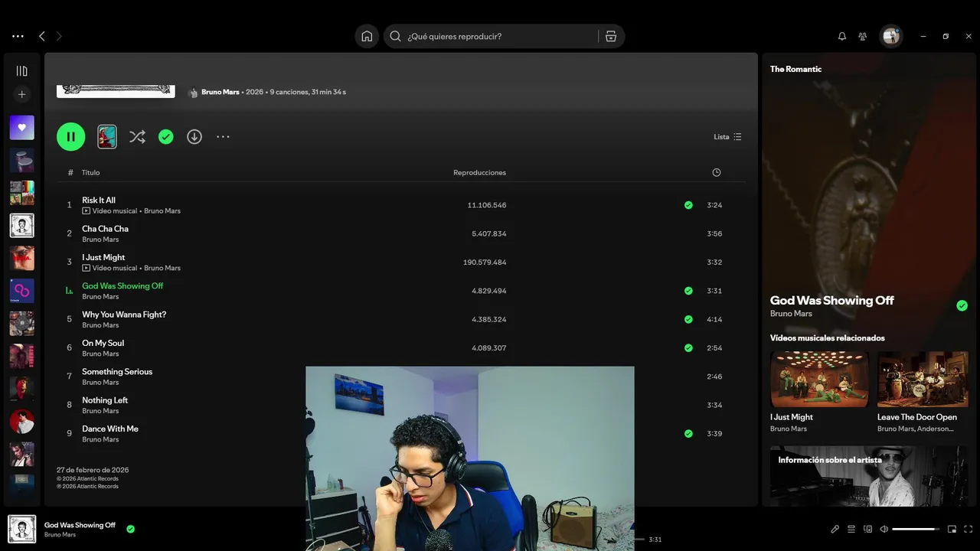Download the album for offline

pos(194,137)
